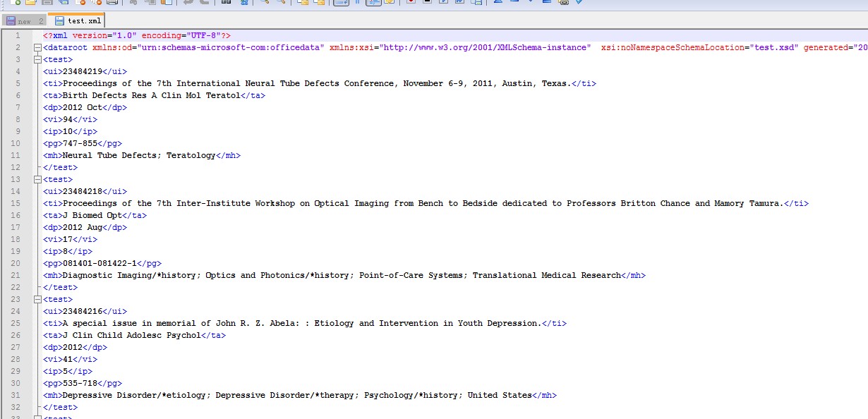Click the red Start Recording macro icon
This screenshot has width=868, height=419.
click(x=411, y=2)
